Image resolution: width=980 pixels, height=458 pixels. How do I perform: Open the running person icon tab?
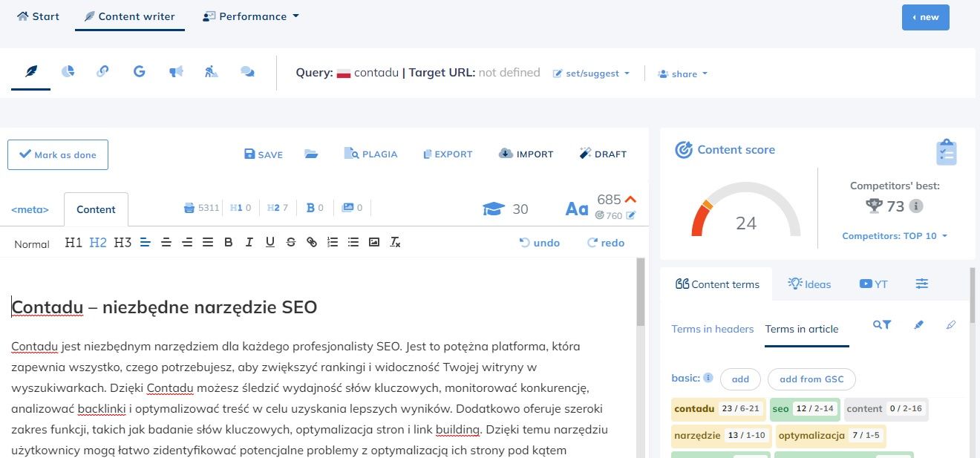(x=212, y=72)
